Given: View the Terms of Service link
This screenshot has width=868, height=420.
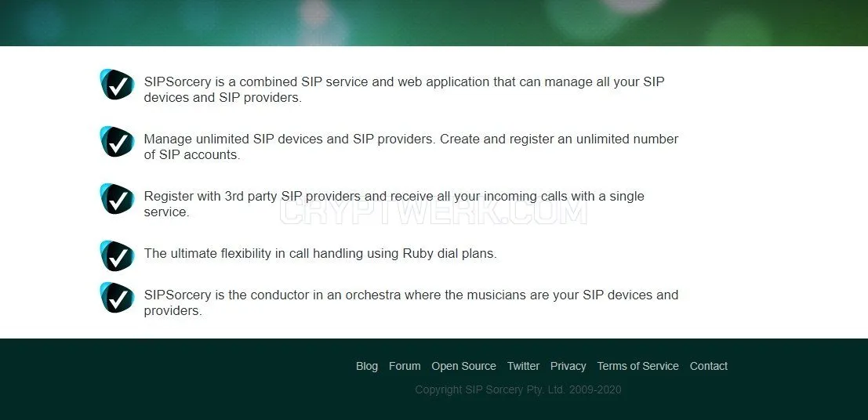Looking at the screenshot, I should (637, 366).
